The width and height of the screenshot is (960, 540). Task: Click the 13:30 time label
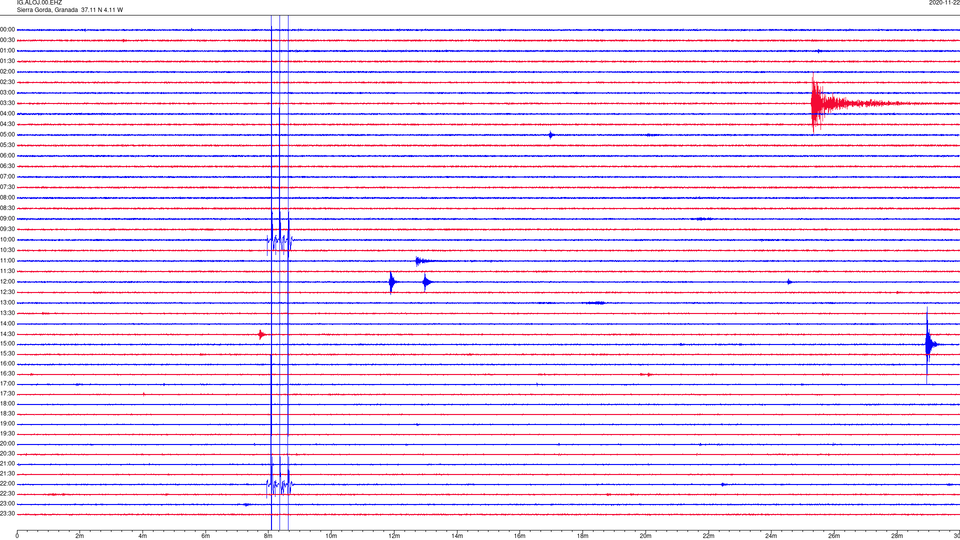coord(7,313)
